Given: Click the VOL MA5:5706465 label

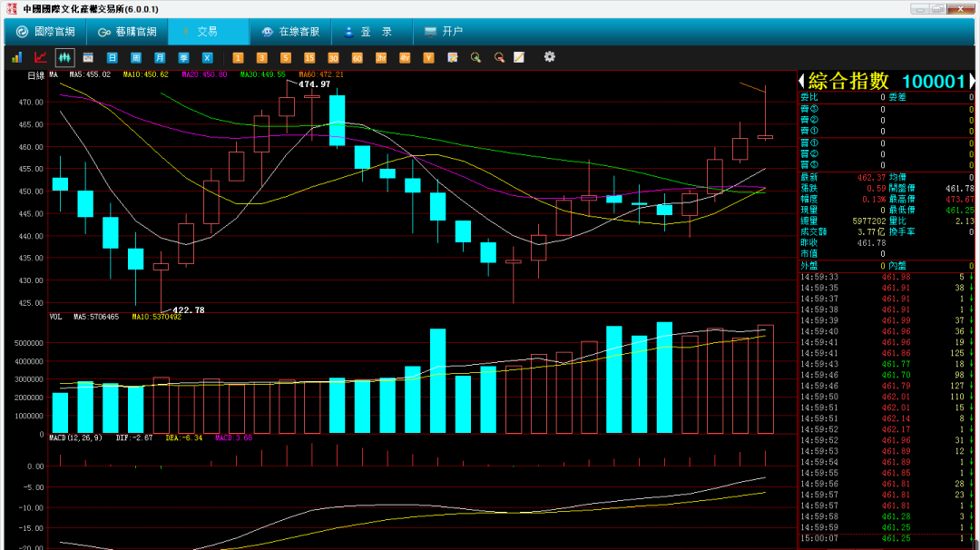Looking at the screenshot, I should 95,317.
